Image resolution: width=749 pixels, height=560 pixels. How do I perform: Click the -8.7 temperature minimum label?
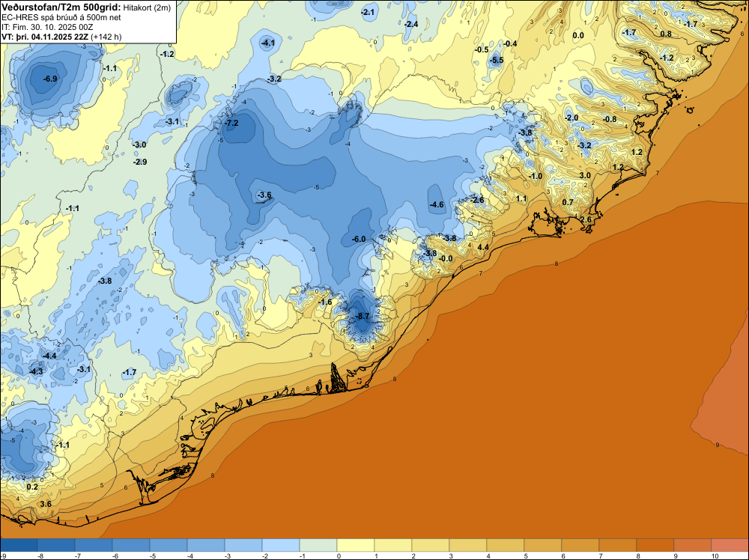[363, 316]
